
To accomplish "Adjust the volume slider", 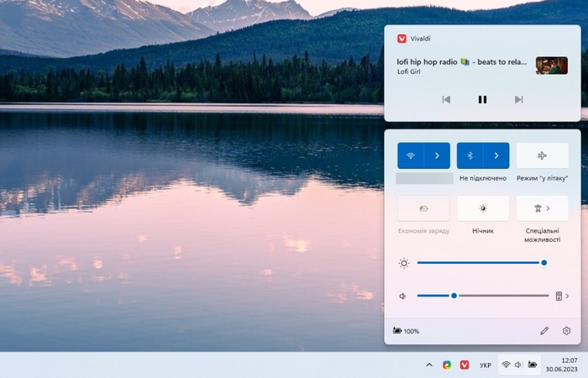I will click(x=483, y=296).
